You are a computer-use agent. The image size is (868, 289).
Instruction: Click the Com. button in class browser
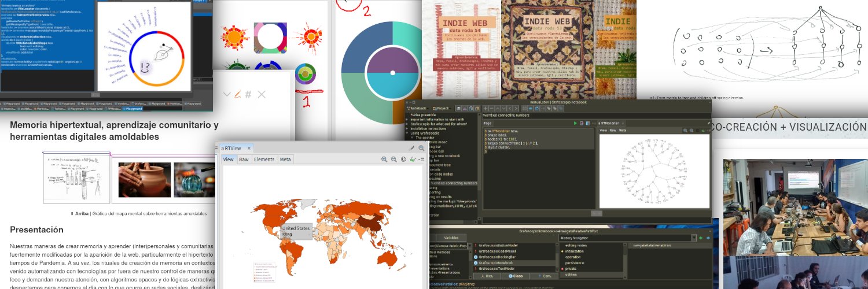point(545,276)
